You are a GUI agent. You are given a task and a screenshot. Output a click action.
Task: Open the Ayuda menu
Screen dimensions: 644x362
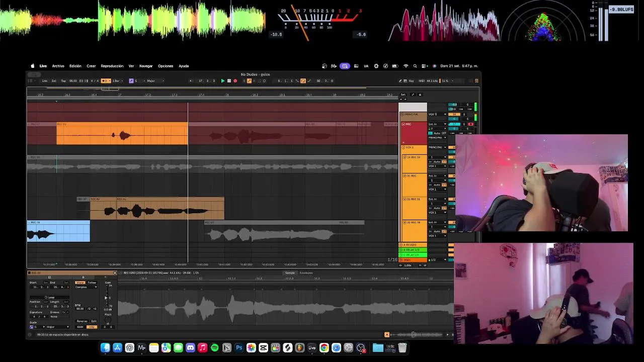[x=184, y=66]
